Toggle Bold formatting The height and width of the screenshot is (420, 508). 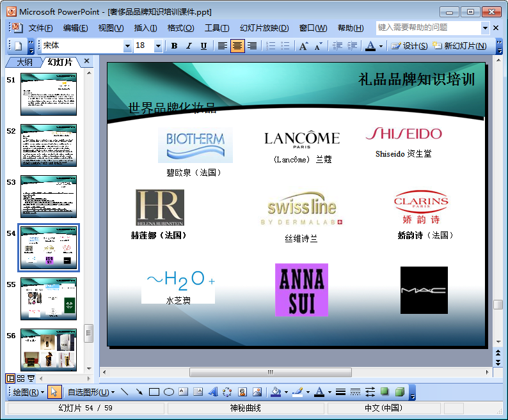coord(174,46)
